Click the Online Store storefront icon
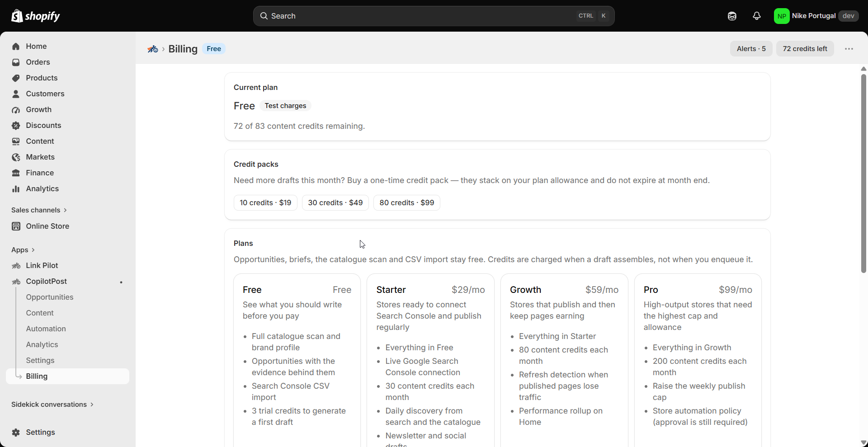Viewport: 868px width, 447px height. 16,226
